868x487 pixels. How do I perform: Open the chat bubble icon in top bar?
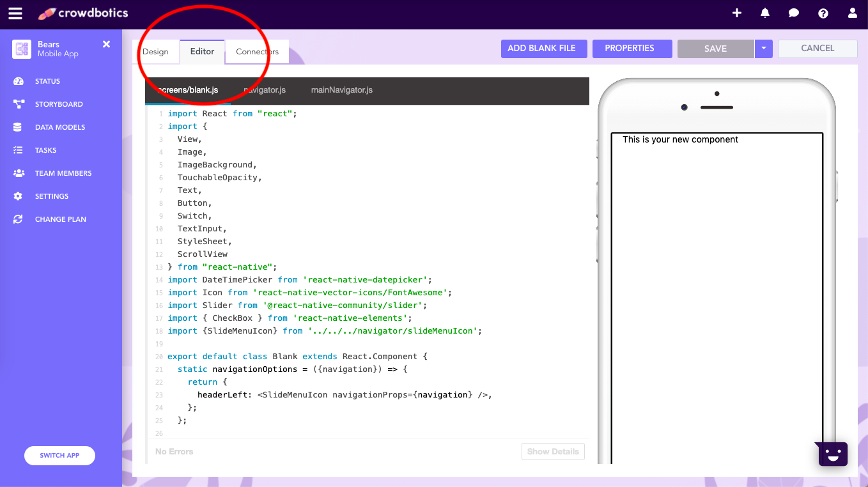(794, 13)
